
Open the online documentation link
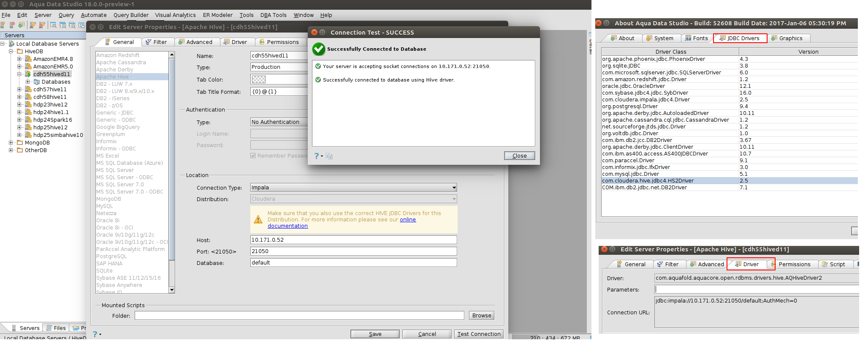click(x=408, y=219)
